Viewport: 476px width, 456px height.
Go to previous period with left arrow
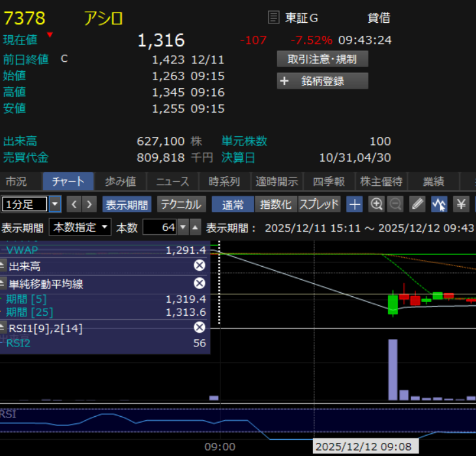[74, 204]
